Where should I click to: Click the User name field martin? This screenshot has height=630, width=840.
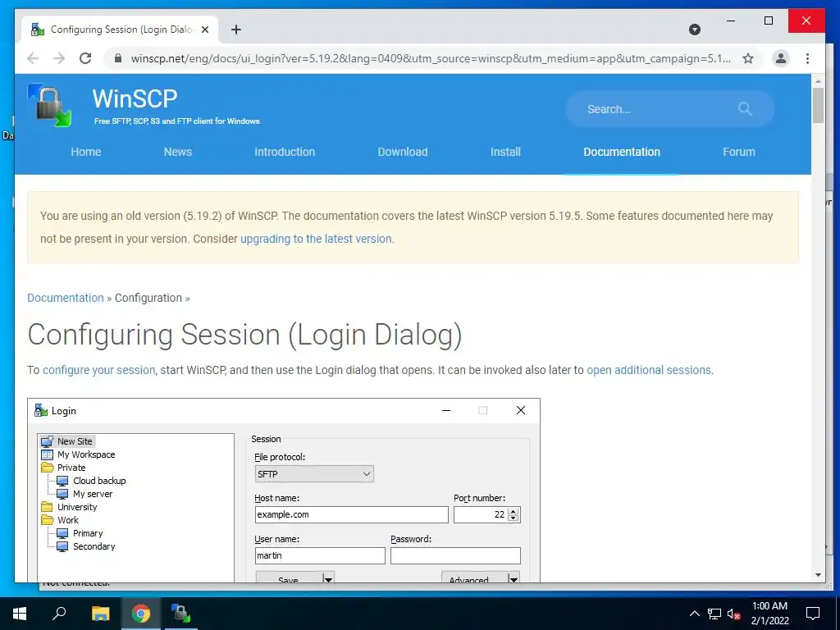click(320, 555)
